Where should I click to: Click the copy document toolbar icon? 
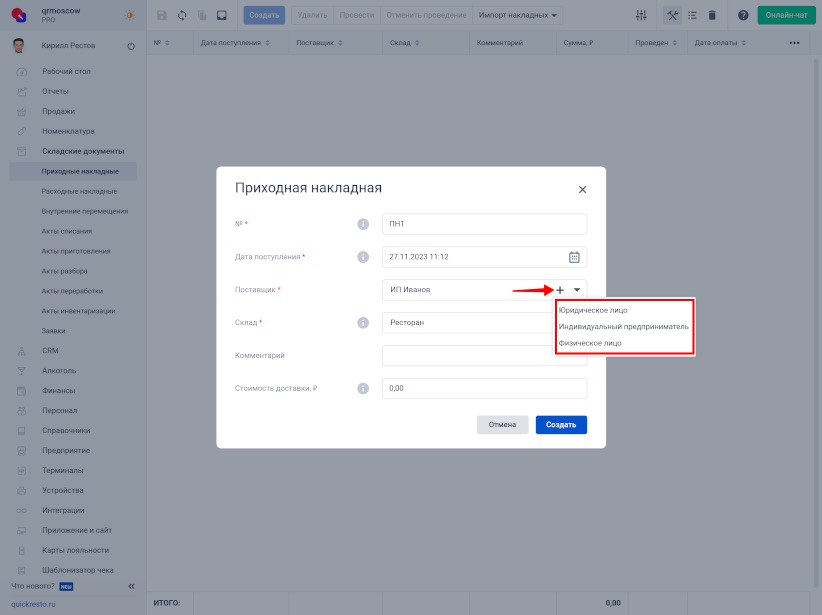(202, 15)
